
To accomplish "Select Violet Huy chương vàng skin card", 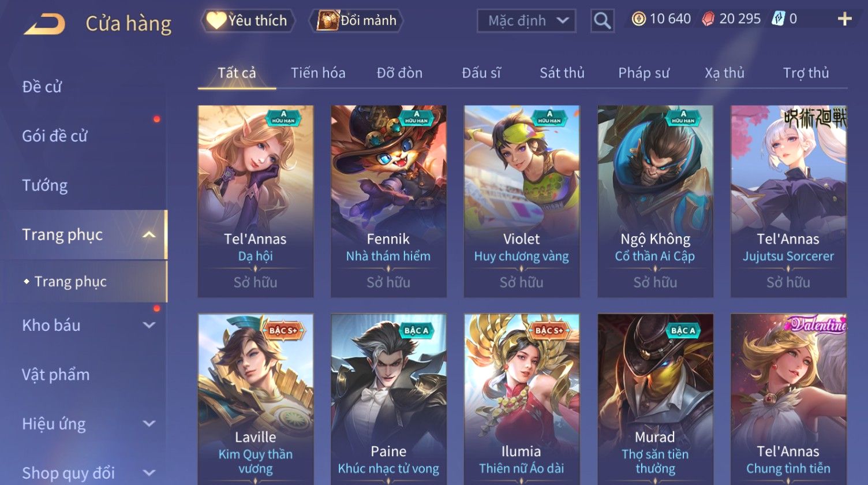I will [522, 202].
